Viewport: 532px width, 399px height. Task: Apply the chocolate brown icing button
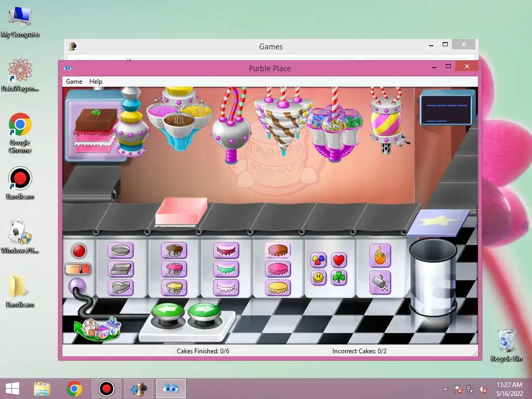click(x=278, y=251)
